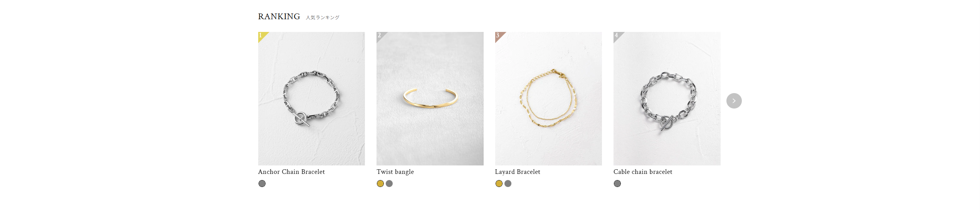The image size is (980, 212).
Task: Click the Anchor Chain Bracelet title link
Action: point(291,172)
